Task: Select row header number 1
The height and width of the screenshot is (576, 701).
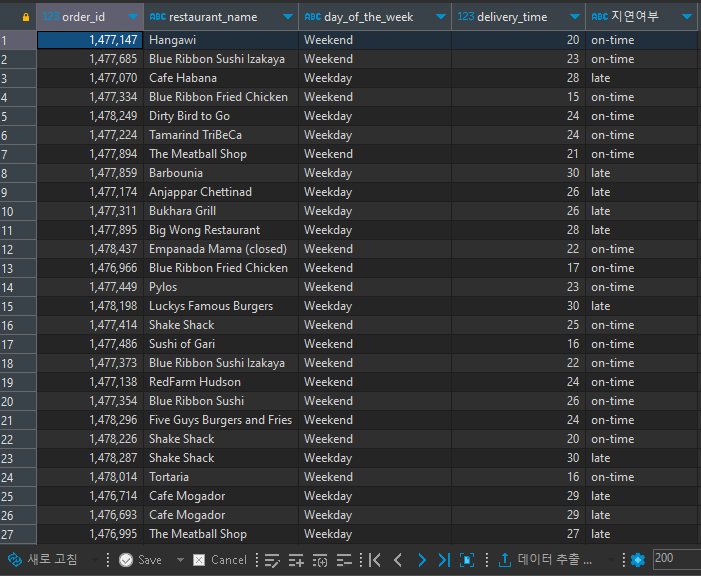Action: (18, 40)
